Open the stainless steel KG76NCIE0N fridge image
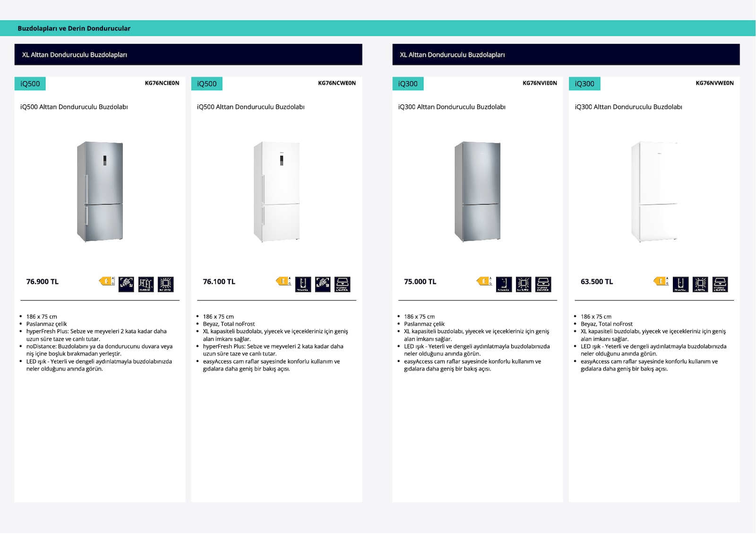The image size is (756, 534). [100, 191]
